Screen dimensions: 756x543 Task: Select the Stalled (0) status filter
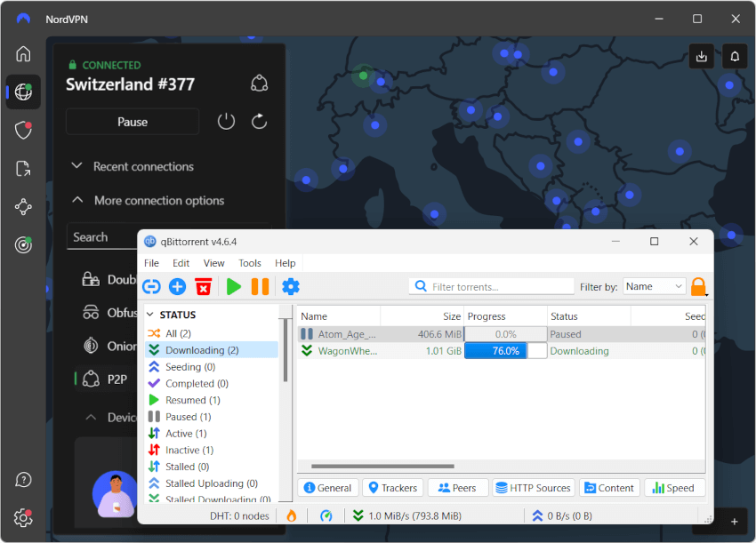[212, 467]
